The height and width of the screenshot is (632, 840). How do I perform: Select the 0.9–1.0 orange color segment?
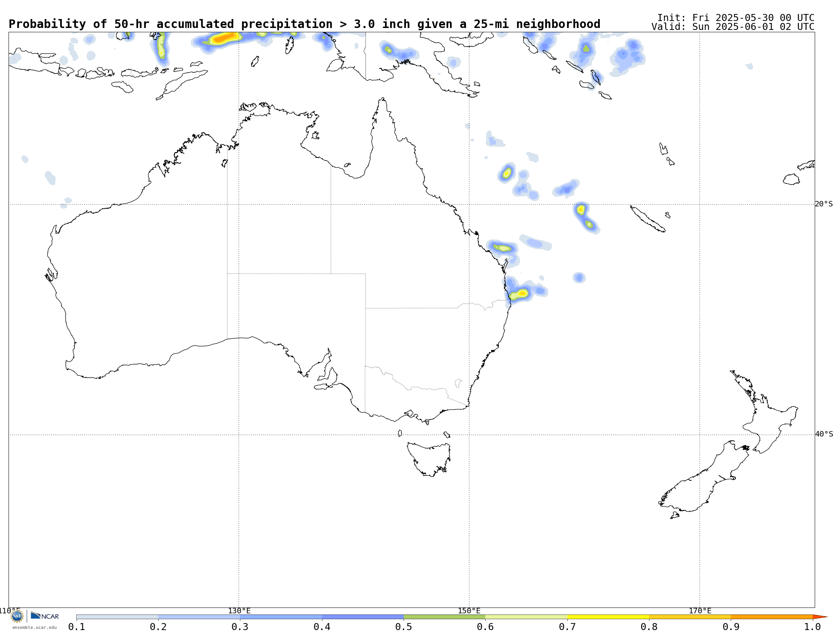772,617
